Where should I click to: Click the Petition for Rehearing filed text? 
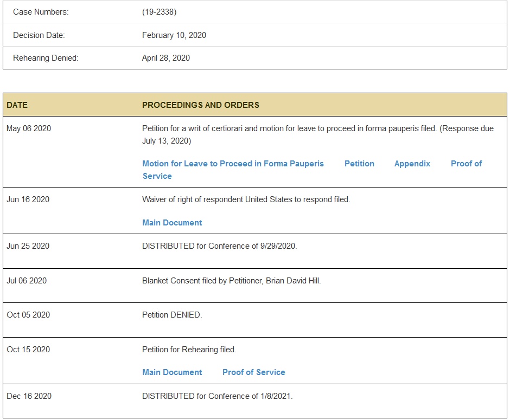point(189,350)
